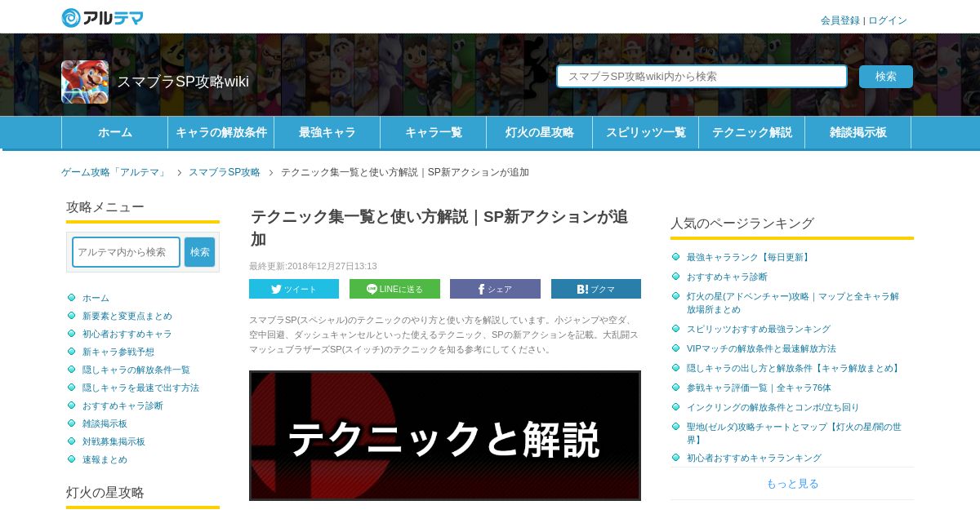980x514 pixels.
Task: Focus the アルテマ内から検索 sidebar input
Action: (x=126, y=252)
